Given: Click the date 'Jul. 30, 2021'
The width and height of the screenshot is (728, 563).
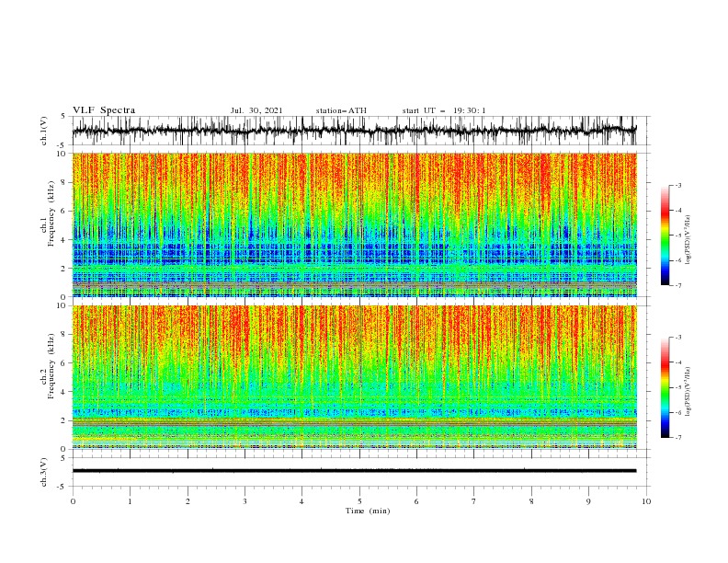Looking at the screenshot, I should pyautogui.click(x=256, y=110).
